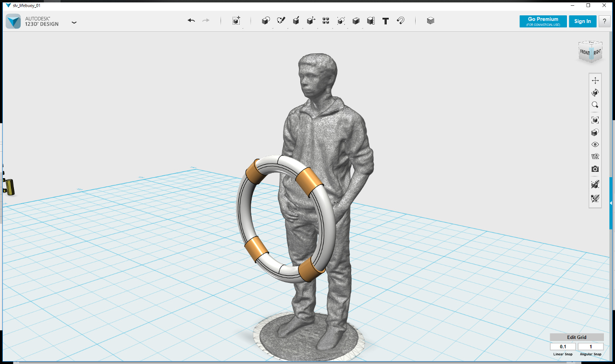The width and height of the screenshot is (615, 364).
Task: Toggle grid snapping in the navigation bar
Action: coord(595,184)
